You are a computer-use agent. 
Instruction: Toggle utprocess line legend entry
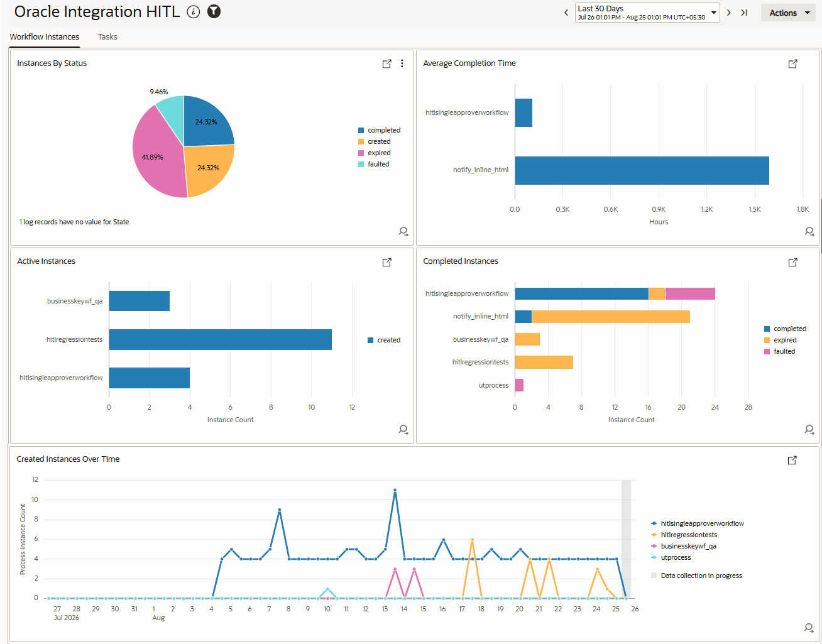671,557
